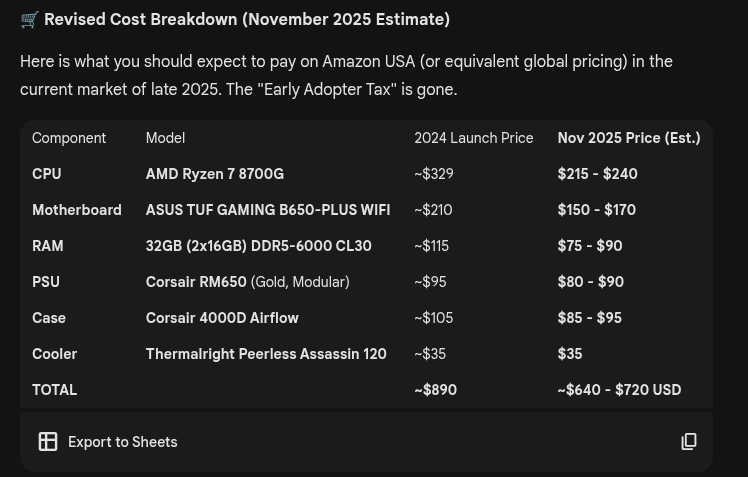
Task: Click the Nov 2025 Price (Est.) header
Action: click(x=629, y=138)
